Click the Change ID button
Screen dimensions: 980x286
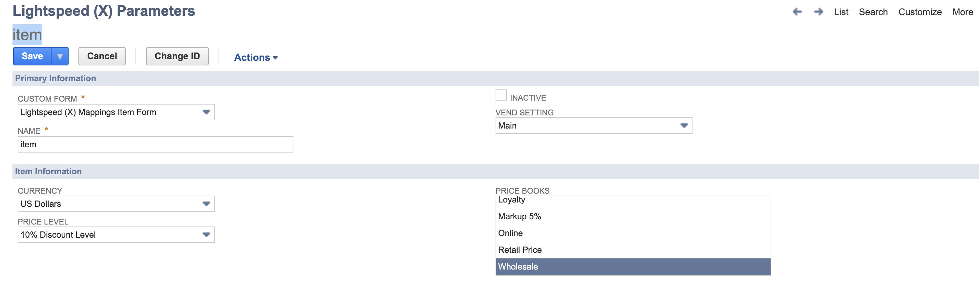pos(177,56)
